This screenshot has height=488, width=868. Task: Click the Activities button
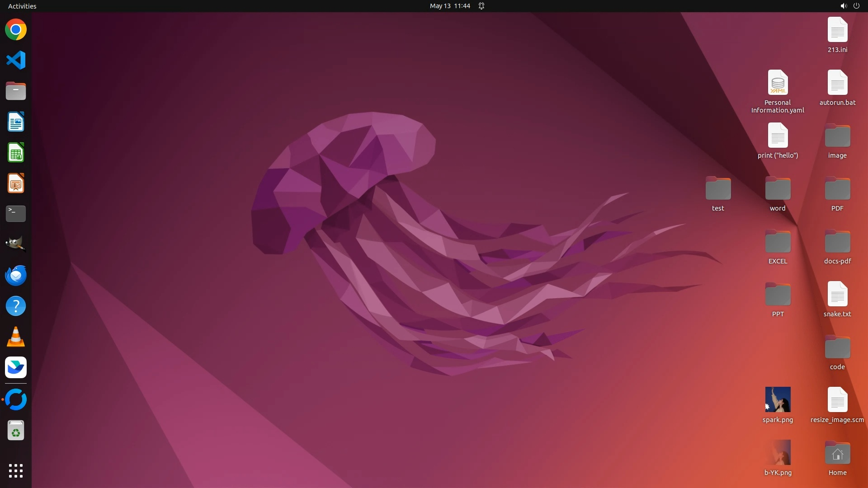22,6
